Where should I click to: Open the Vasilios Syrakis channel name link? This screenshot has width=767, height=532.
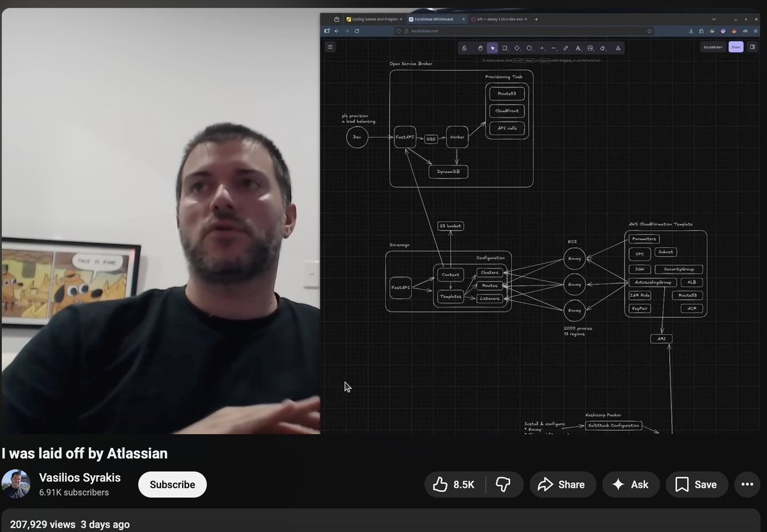tap(80, 478)
